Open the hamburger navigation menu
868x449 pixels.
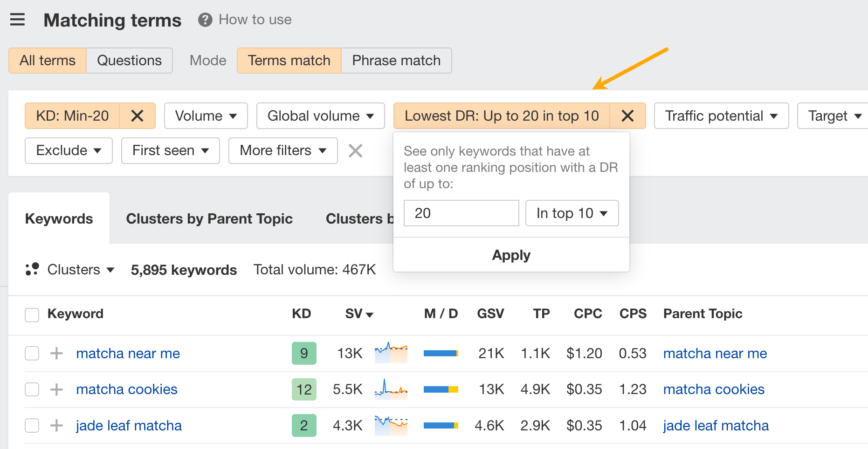click(x=17, y=20)
